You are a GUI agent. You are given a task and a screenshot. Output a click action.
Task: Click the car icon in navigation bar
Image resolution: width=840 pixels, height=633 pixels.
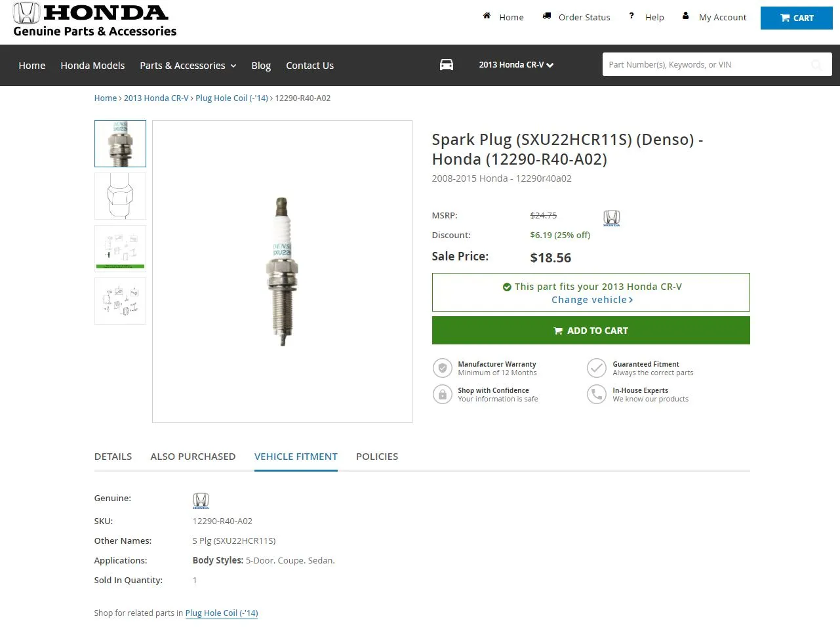[x=447, y=64]
